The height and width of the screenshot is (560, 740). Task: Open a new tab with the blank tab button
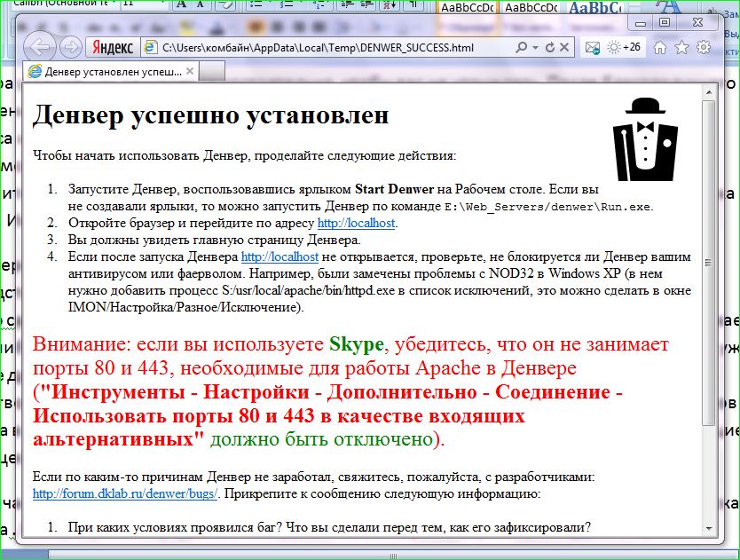pyautogui.click(x=212, y=72)
